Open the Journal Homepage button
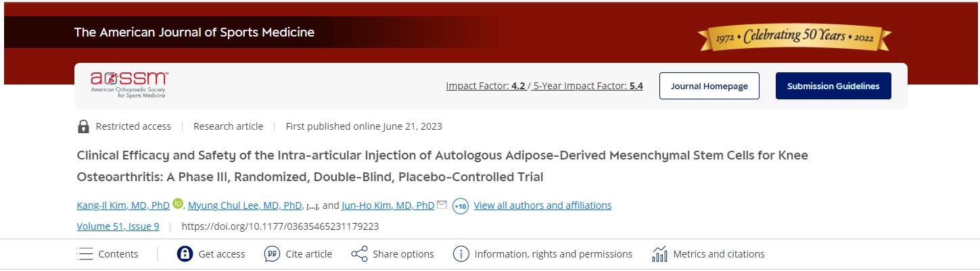The width and height of the screenshot is (980, 271). pos(709,86)
